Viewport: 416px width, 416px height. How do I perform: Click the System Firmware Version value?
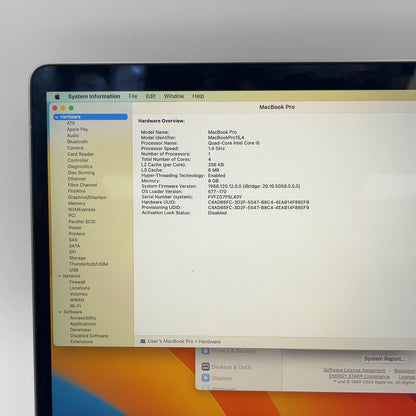coord(254,186)
